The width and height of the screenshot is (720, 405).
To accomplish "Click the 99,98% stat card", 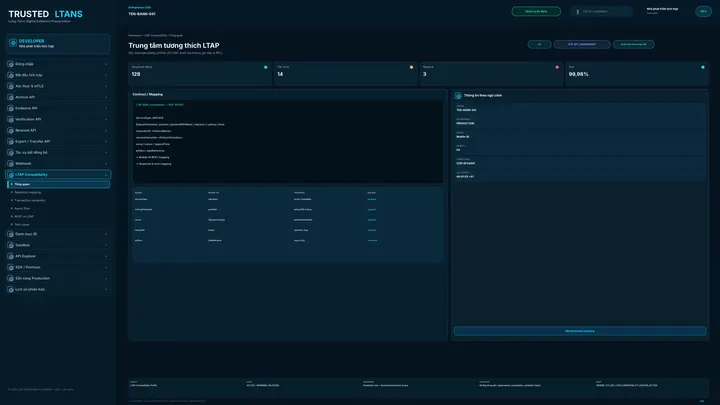I will point(636,73).
